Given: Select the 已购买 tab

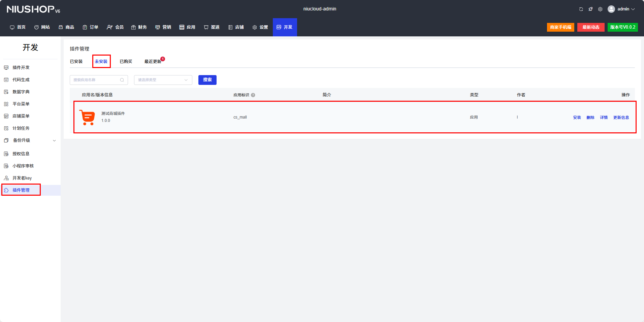Looking at the screenshot, I should (126, 61).
